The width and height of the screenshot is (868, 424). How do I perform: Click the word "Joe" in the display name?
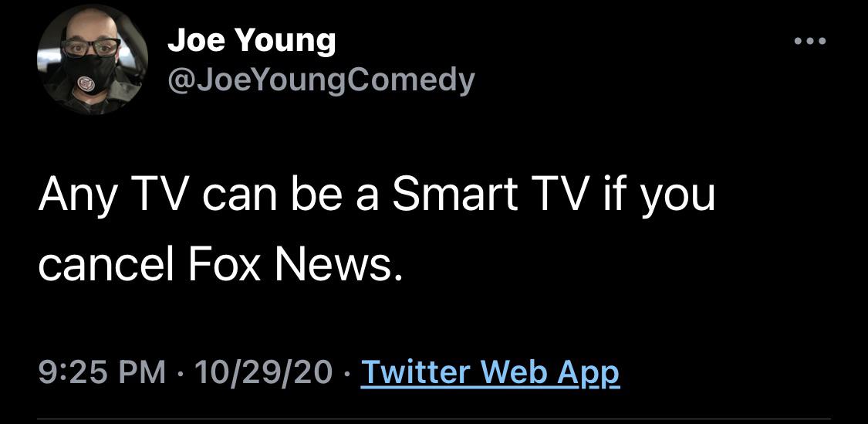click(x=198, y=40)
